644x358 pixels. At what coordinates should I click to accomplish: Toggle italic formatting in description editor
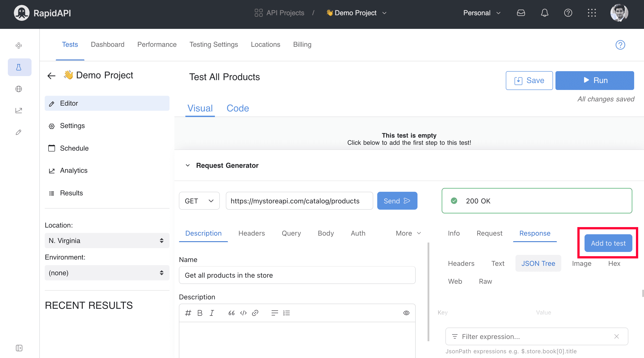(x=212, y=313)
